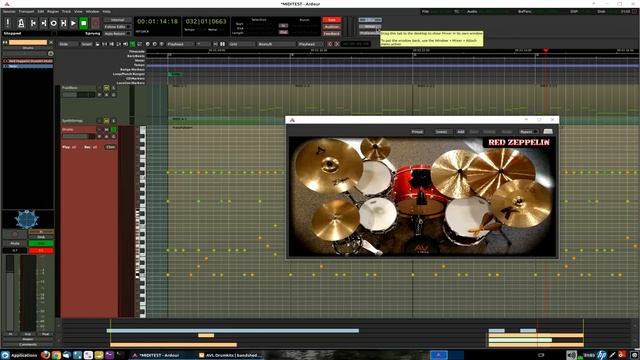Viewport: 640px width, 360px height.
Task: Switch to the Preferences tab
Action: tap(370, 33)
